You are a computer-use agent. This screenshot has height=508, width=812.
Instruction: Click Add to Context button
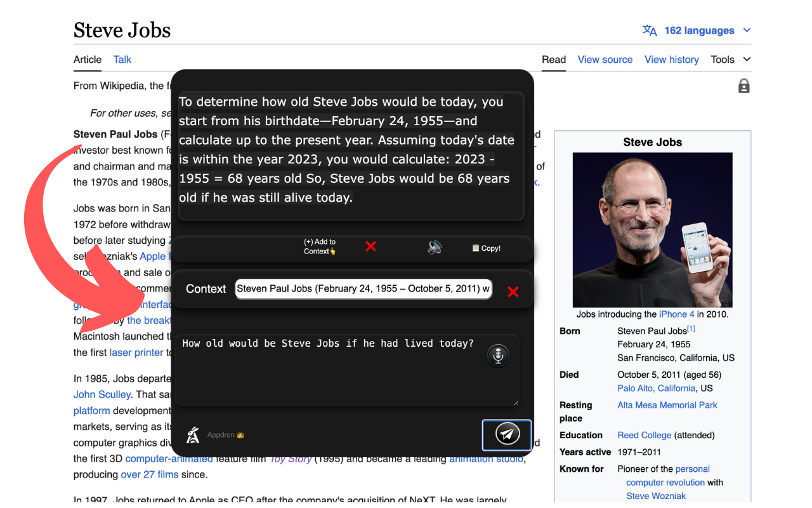(x=320, y=246)
